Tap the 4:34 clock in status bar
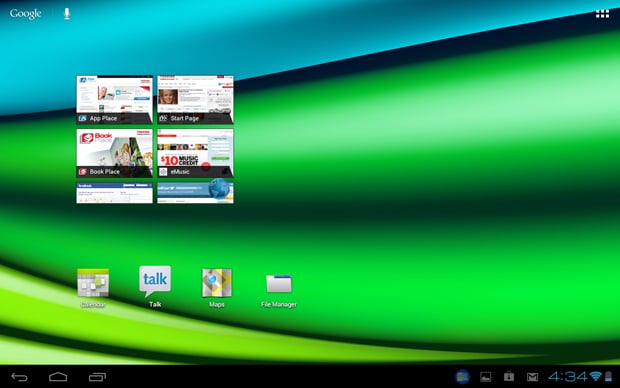 coord(567,377)
